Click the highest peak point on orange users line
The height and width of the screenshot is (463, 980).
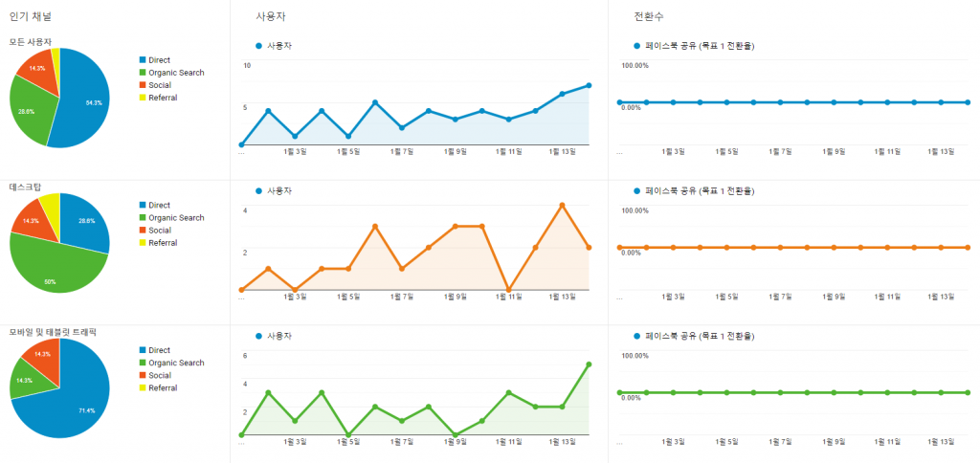tap(562, 205)
